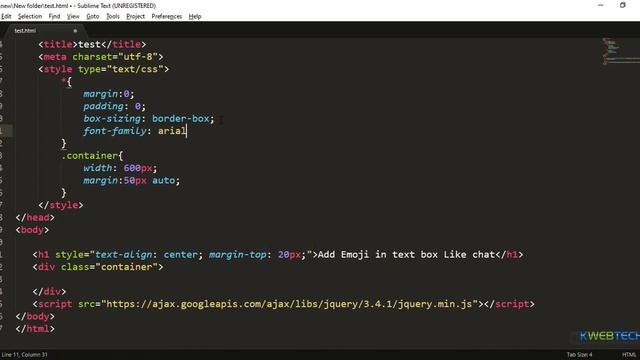Viewport: 640px width, 360px height.
Task: Click the jquery.min.js script src line
Action: point(284,304)
